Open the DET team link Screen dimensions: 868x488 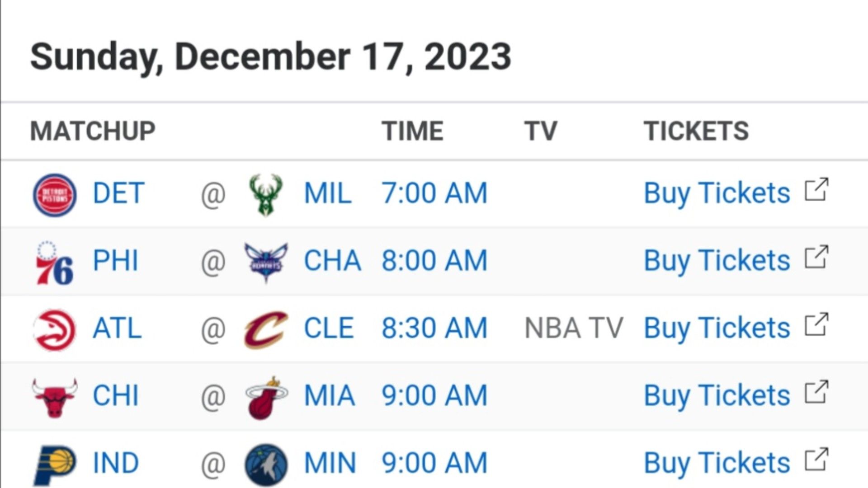pos(118,193)
